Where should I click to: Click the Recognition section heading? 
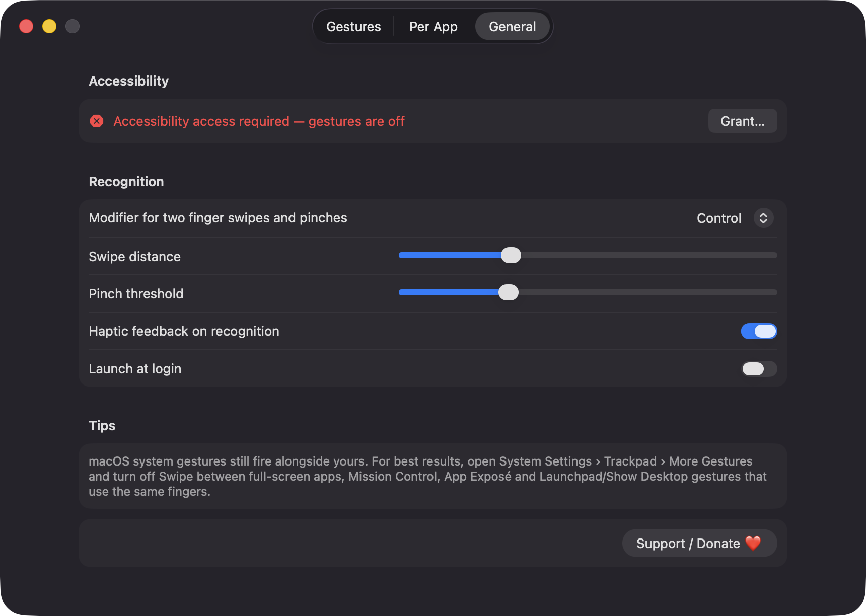point(126,182)
